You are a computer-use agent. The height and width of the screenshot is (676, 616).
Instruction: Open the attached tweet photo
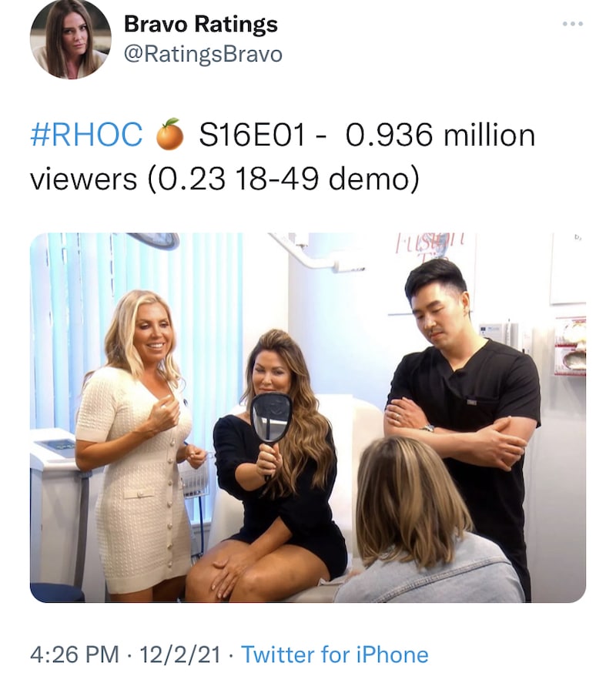pos(308,417)
